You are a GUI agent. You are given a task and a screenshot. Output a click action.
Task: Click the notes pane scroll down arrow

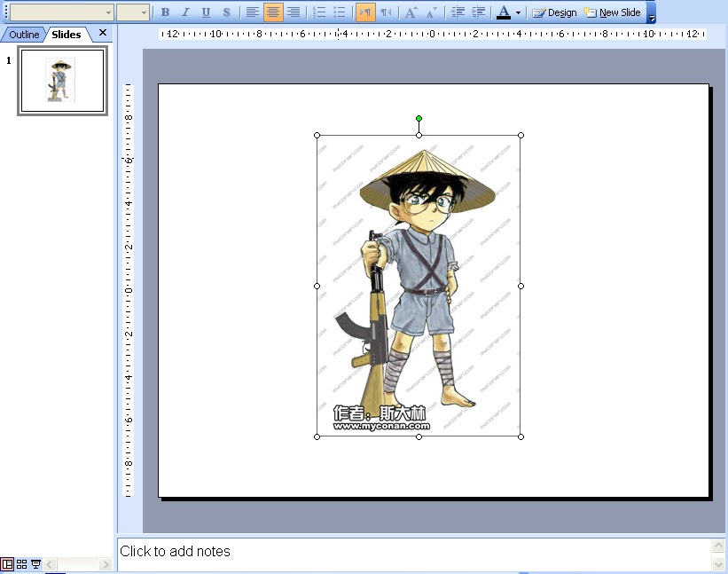(718, 563)
